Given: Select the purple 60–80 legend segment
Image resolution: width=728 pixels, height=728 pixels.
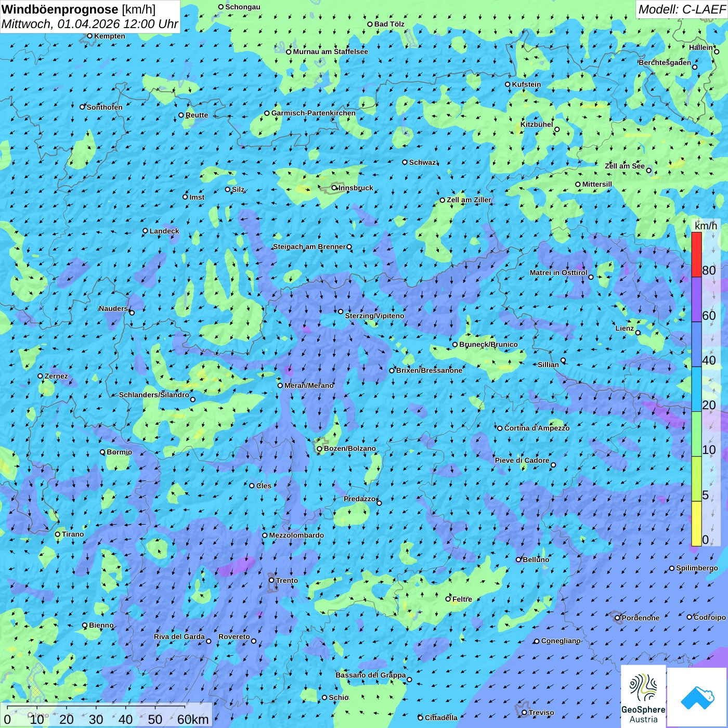Looking at the screenshot, I should coord(696,300).
